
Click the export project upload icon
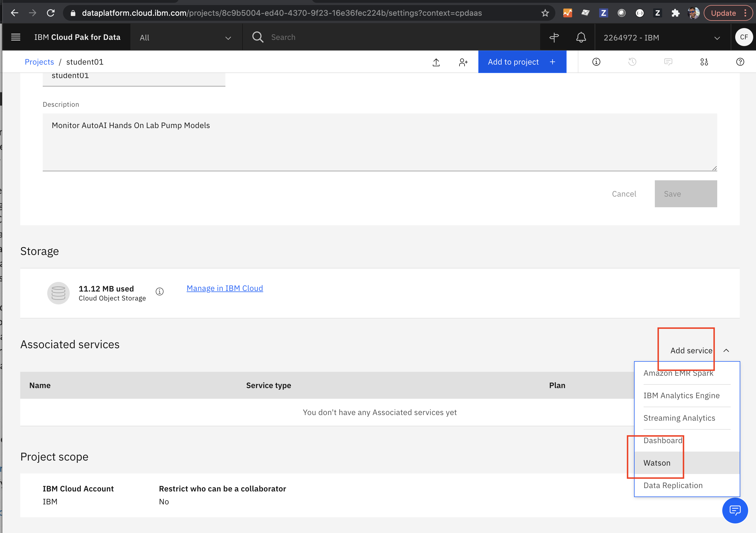(436, 62)
